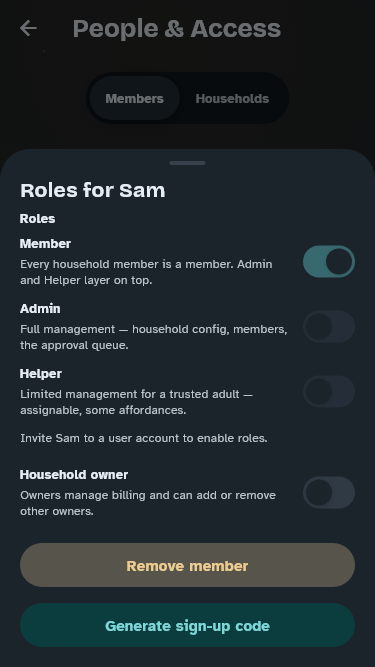The height and width of the screenshot is (667, 375).
Task: Click the People & Access page title
Action: (176, 29)
